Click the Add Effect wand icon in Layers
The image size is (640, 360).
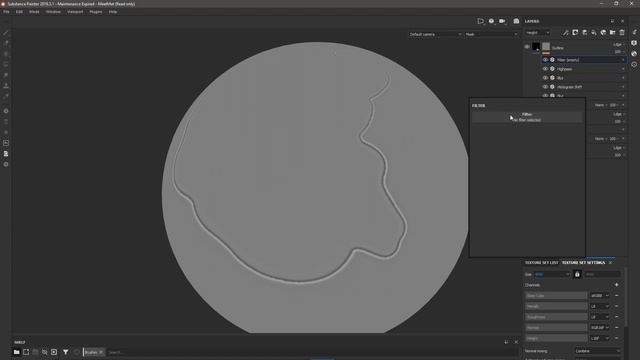coord(566,33)
